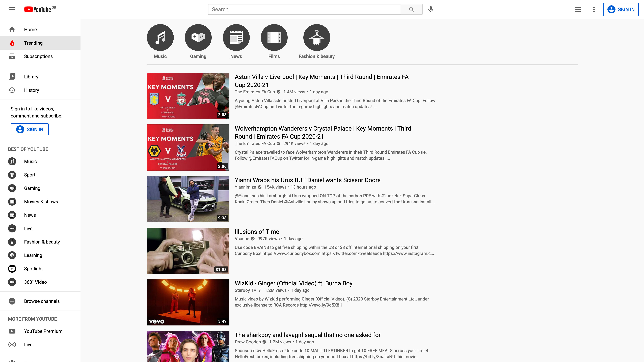This screenshot has width=644, height=362.
Task: Select the Music trending category icon
Action: pyautogui.click(x=160, y=37)
